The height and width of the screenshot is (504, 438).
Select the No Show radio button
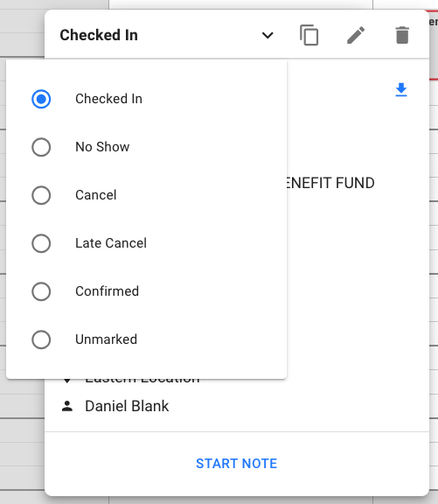(41, 147)
